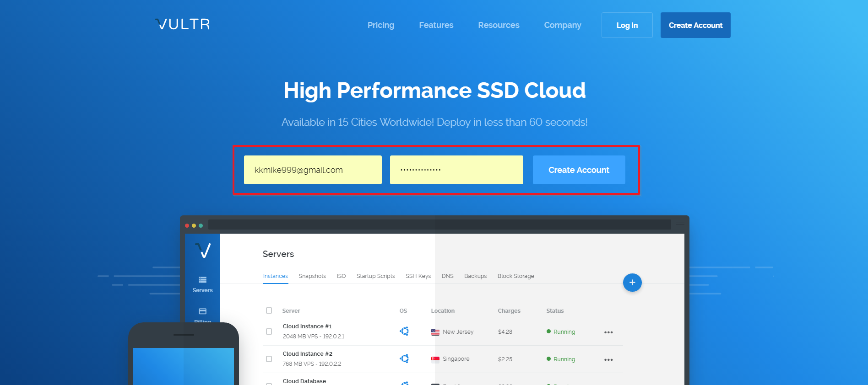
Task: Click the Servers page heading
Action: point(278,254)
